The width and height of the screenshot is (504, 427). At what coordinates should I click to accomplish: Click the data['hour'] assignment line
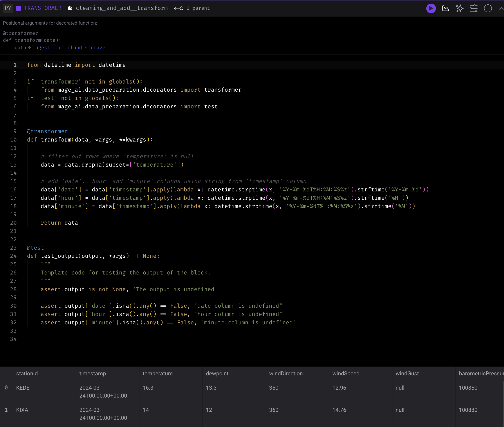pyautogui.click(x=224, y=198)
